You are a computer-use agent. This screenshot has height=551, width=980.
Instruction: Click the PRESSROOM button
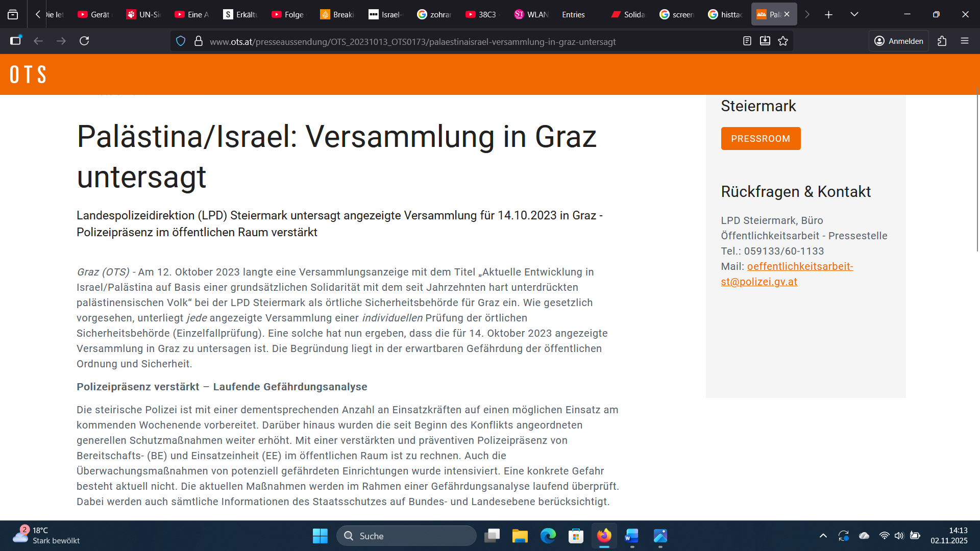pos(760,138)
